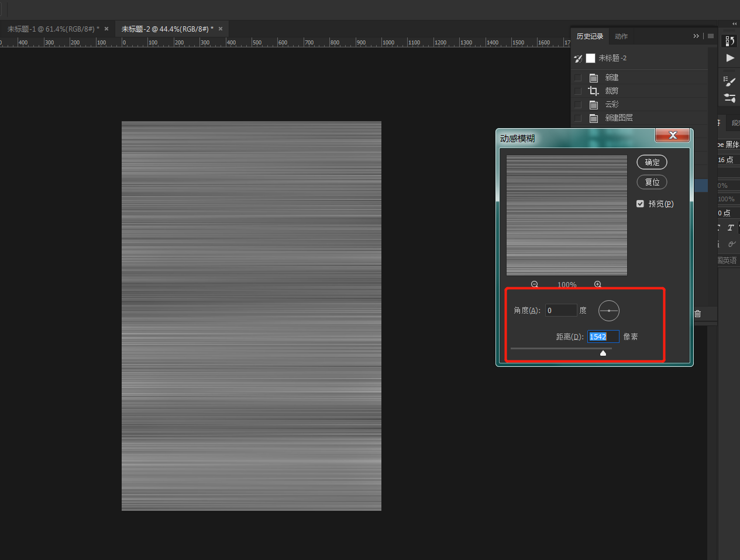Toggle history brush source box for 云彩
This screenshot has height=560, width=740.
578,104
